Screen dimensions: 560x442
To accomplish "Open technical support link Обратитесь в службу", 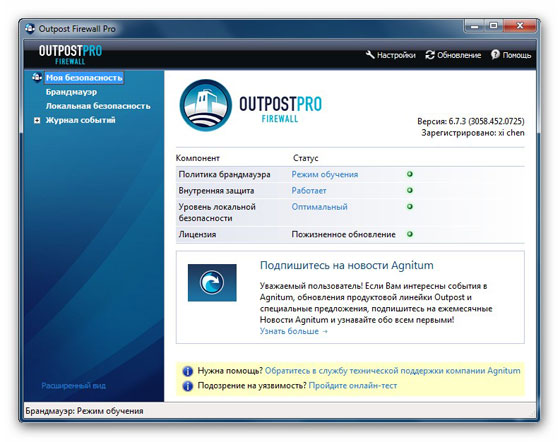I will pos(392,371).
